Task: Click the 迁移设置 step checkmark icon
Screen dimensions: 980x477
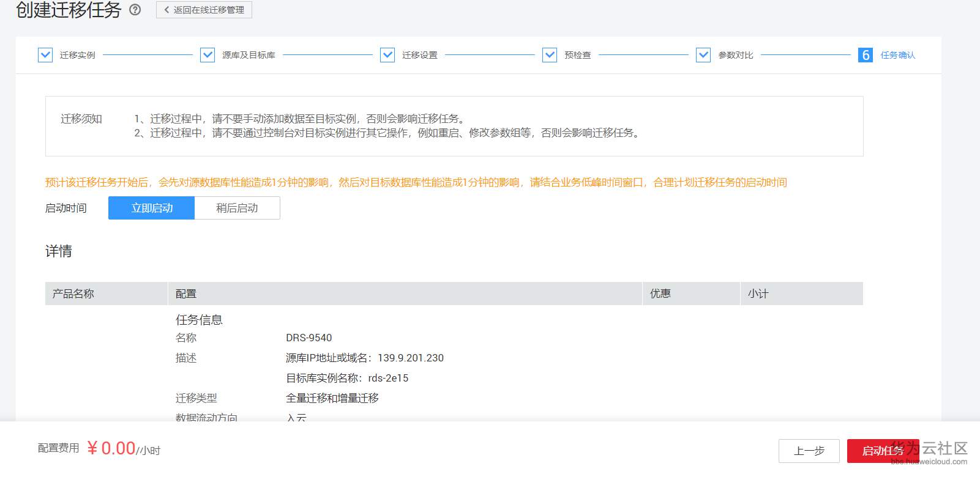Action: (387, 55)
